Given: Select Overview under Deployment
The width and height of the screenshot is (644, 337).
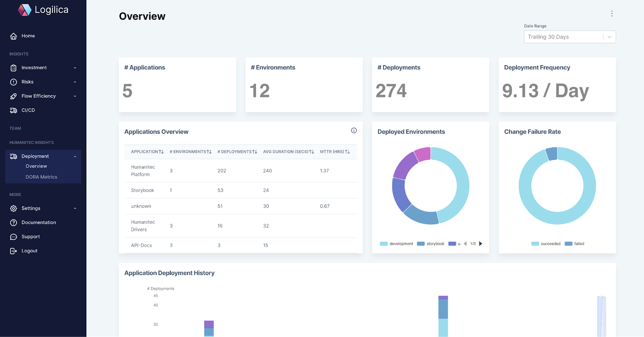Looking at the screenshot, I should (x=36, y=166).
